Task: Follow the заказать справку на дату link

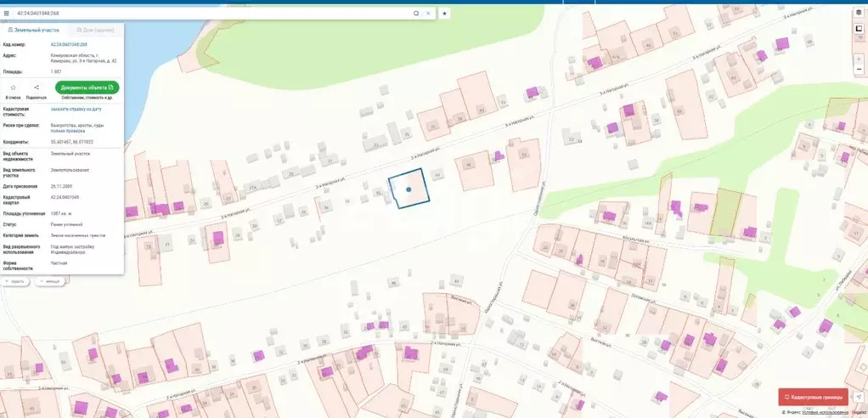Action: [76, 109]
